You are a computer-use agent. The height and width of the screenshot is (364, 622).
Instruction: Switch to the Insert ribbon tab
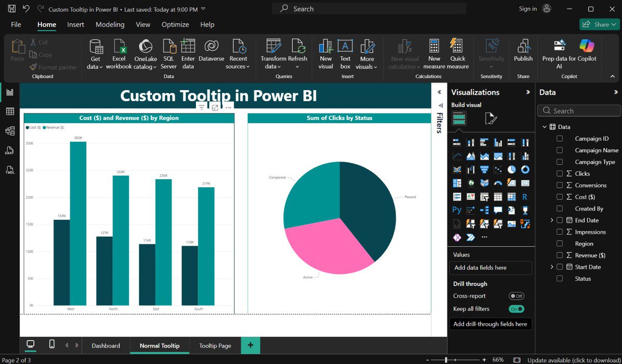point(76,24)
